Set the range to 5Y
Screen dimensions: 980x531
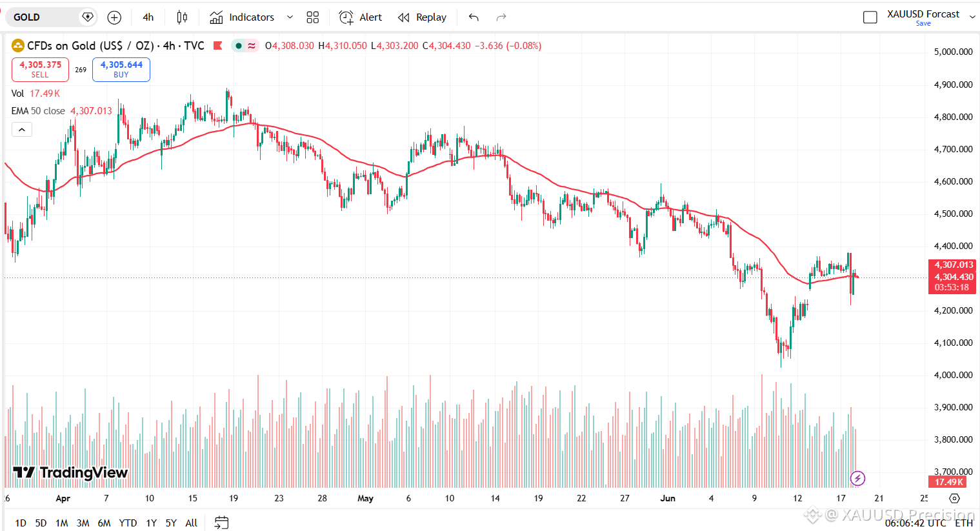[171, 523]
